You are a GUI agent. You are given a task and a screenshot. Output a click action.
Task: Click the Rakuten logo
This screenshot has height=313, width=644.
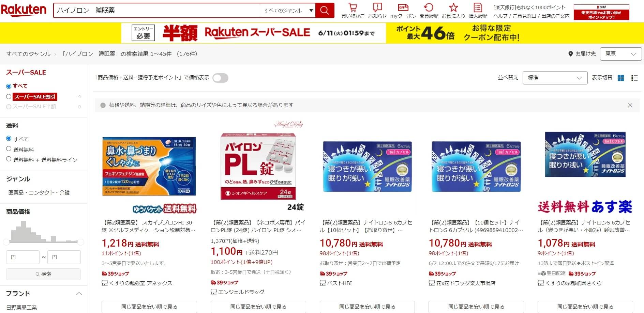[24, 10]
